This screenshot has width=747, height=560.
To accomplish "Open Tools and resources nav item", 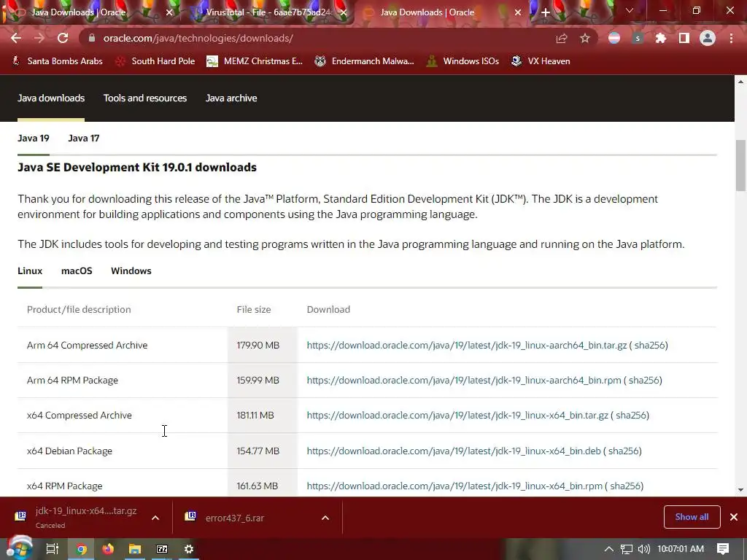I will click(145, 98).
